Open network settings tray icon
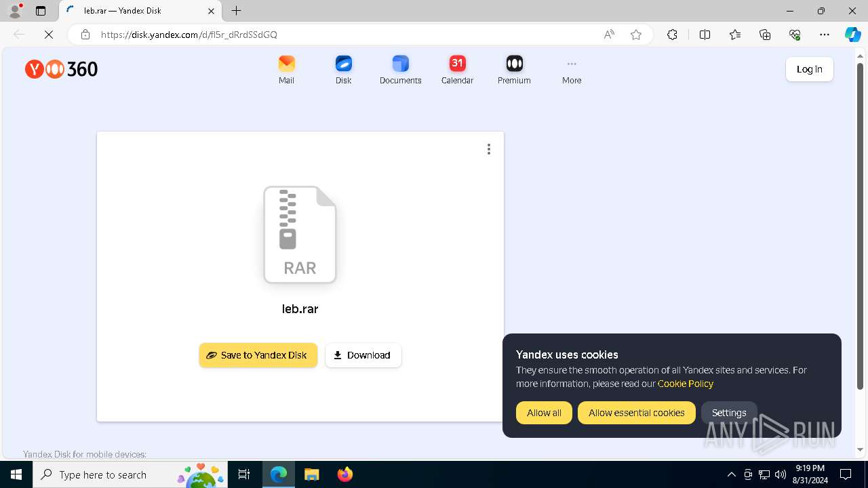The width and height of the screenshot is (868, 488). pyautogui.click(x=764, y=474)
